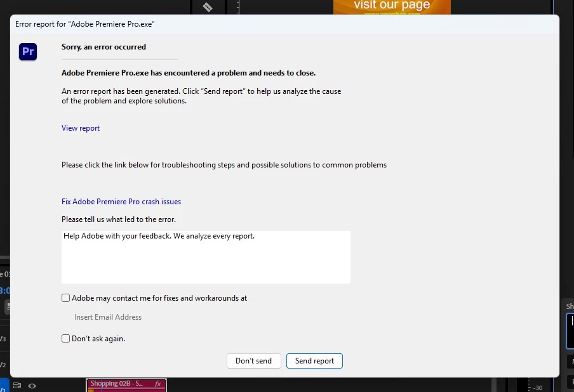Enable 'Adobe may contact me' checkbox
The width and height of the screenshot is (574, 392).
tap(65, 298)
